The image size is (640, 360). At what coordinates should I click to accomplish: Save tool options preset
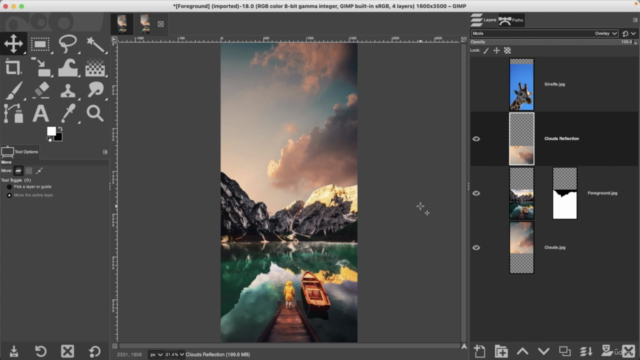click(x=14, y=351)
